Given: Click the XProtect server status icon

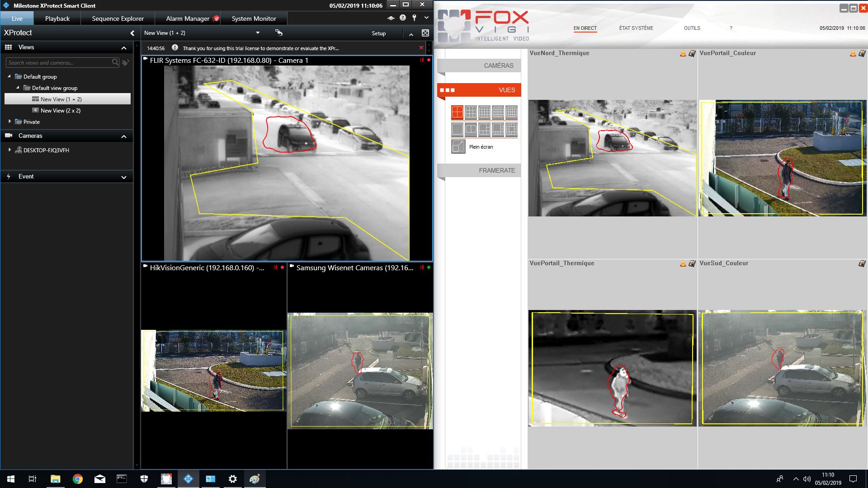Looking at the screenshot, I should pyautogui.click(x=391, y=18).
